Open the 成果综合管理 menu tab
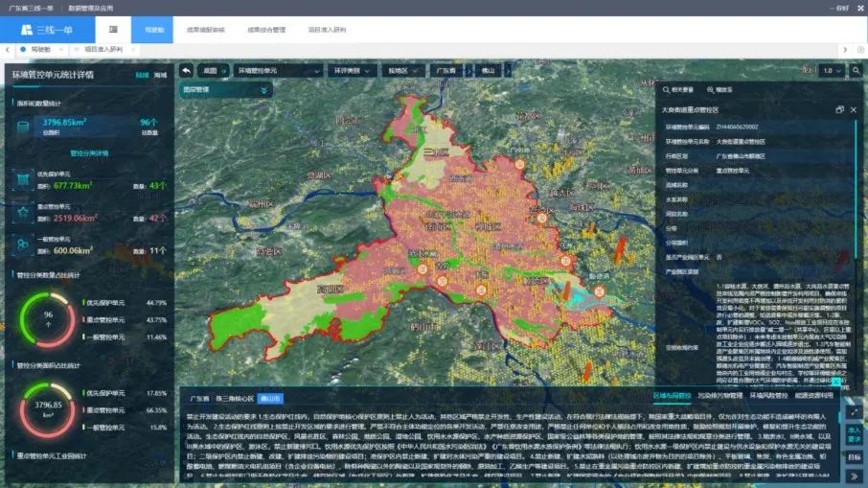Screen dimensions: 868x488 click(266, 30)
